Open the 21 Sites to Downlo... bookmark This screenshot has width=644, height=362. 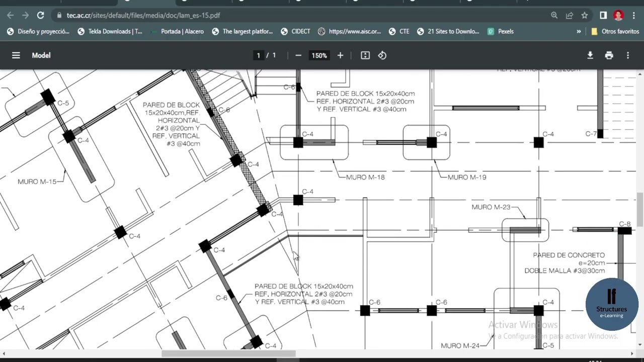coord(448,31)
